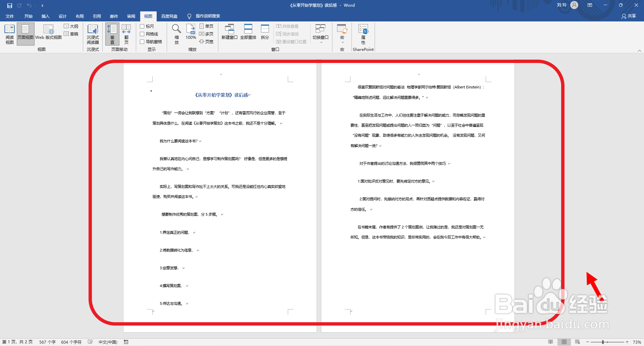
Task: Open the Macros dropdown (宏)
Action: (x=342, y=34)
